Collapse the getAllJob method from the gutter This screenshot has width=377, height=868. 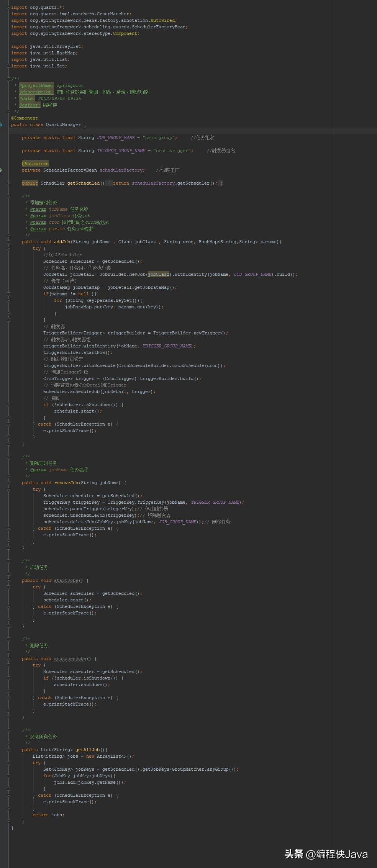(x=8, y=750)
